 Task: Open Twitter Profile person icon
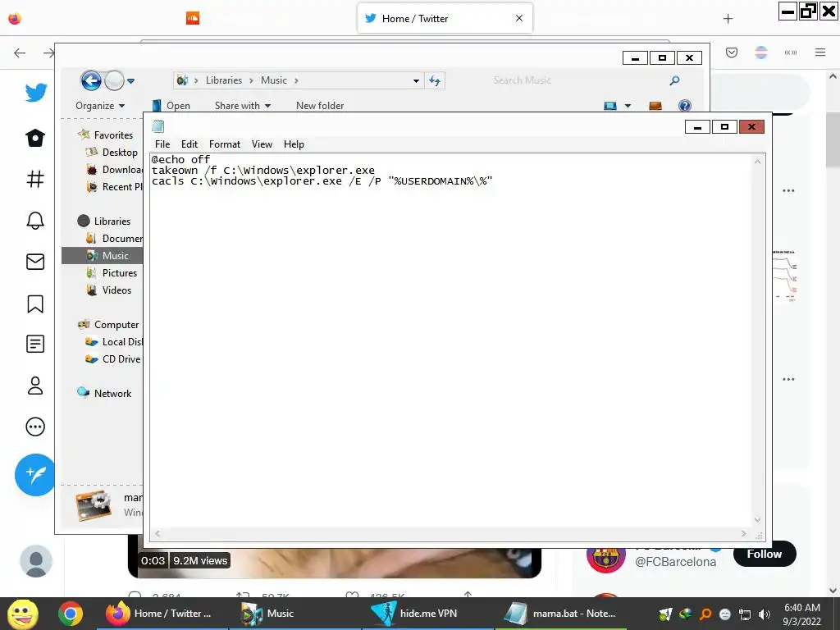[35, 386]
